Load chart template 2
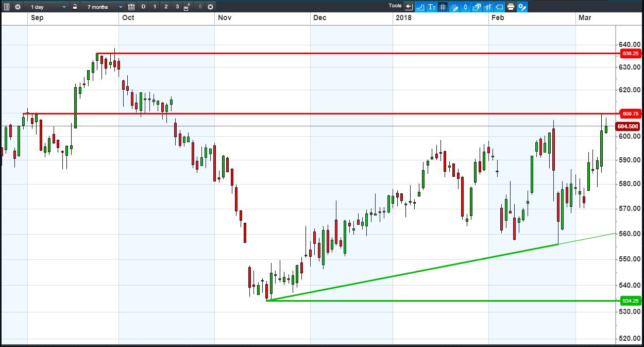The height and width of the screenshot is (347, 644). pyautogui.click(x=166, y=7)
